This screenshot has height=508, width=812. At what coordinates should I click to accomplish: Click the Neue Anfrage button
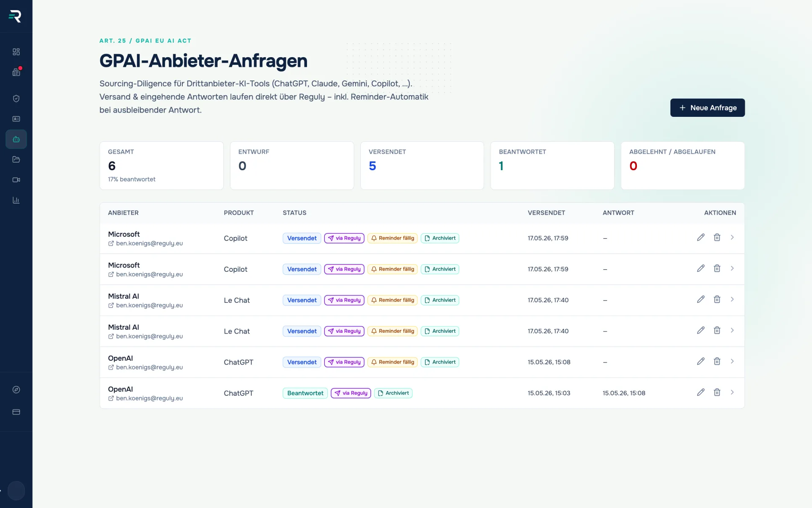[x=708, y=108]
